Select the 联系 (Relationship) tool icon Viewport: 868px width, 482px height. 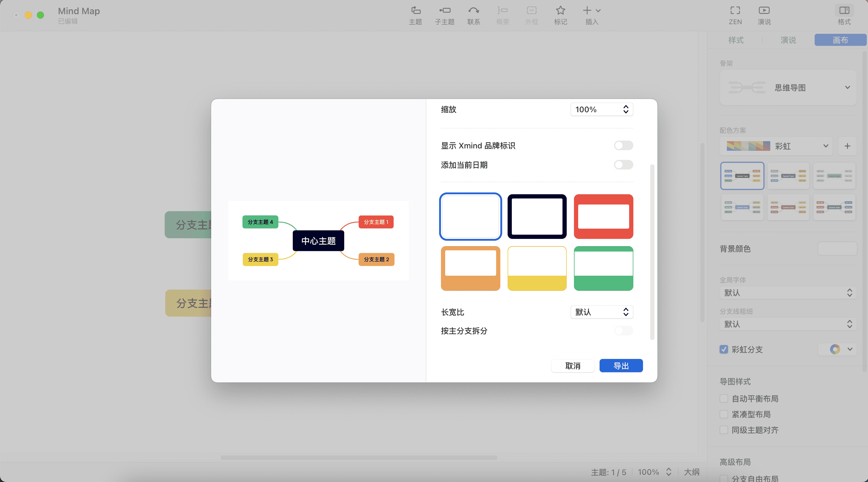point(474,15)
